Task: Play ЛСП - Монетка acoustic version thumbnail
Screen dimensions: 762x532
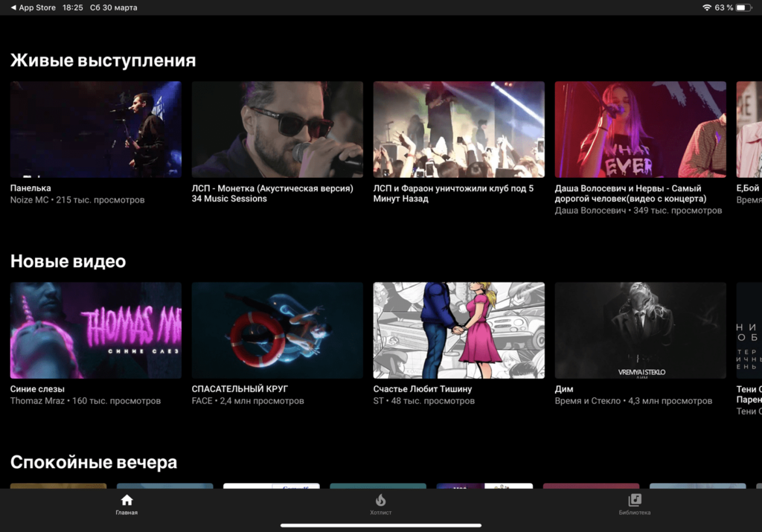Action: click(278, 129)
